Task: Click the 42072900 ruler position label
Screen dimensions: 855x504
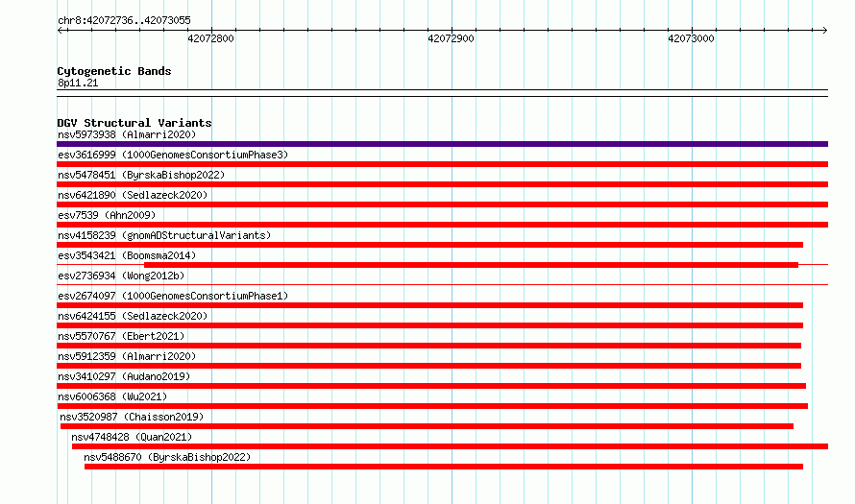Action: click(451, 38)
